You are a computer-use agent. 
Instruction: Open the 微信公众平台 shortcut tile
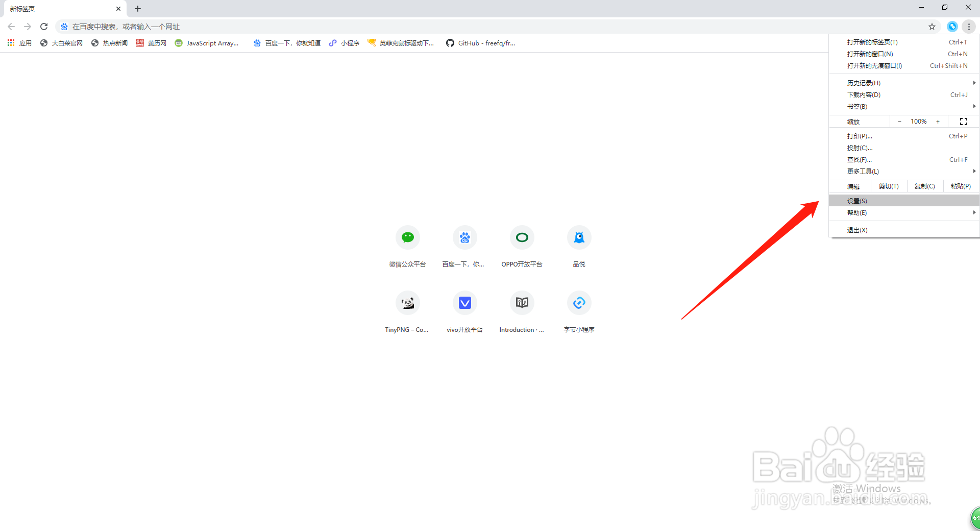point(408,247)
